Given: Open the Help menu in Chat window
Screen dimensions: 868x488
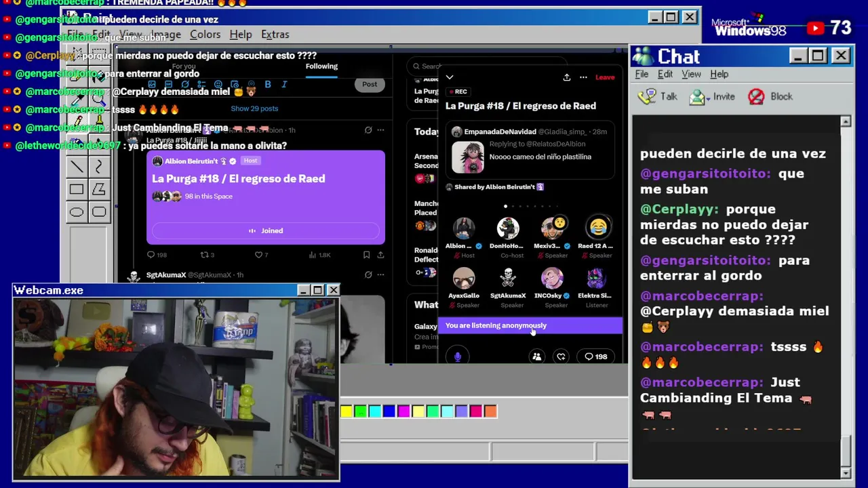Looking at the screenshot, I should [719, 74].
